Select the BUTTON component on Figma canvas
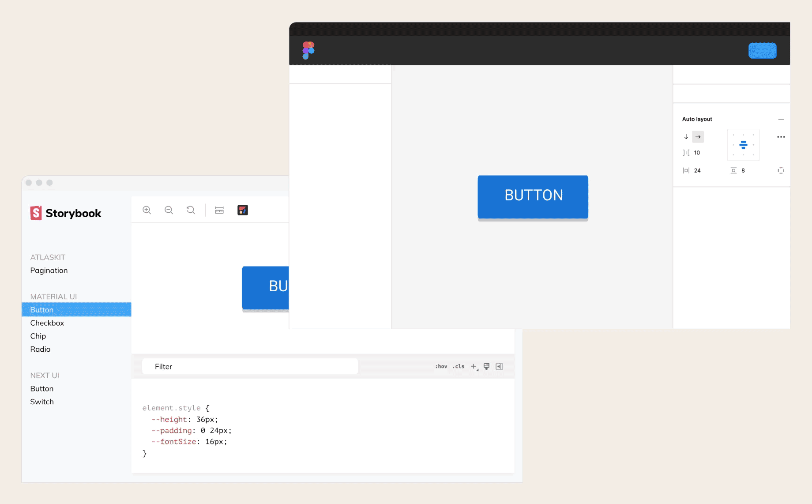Viewport: 812px width, 504px height. tap(533, 197)
